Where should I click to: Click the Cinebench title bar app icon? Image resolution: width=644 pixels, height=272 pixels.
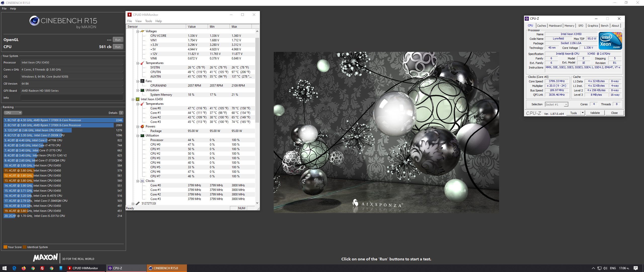(3, 3)
